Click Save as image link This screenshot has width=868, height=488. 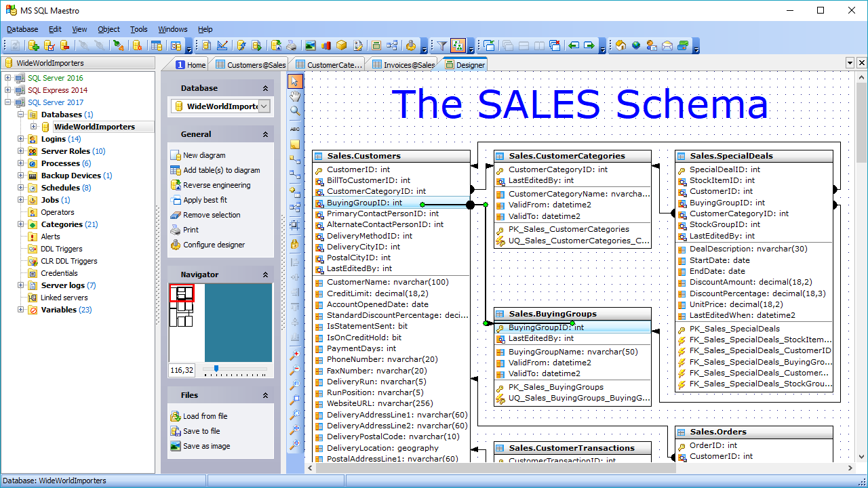206,446
